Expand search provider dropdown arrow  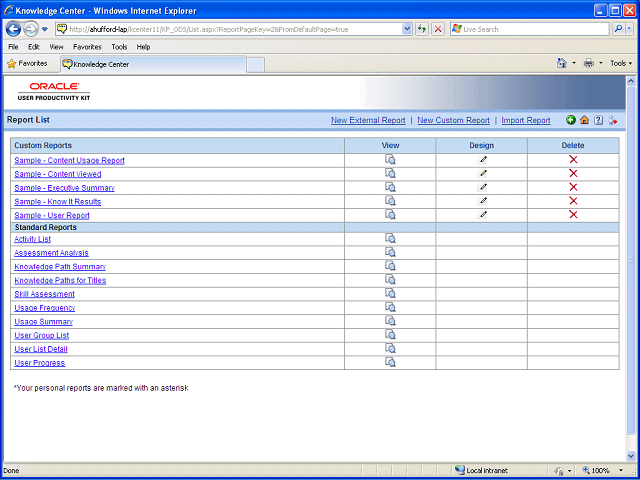(x=630, y=29)
